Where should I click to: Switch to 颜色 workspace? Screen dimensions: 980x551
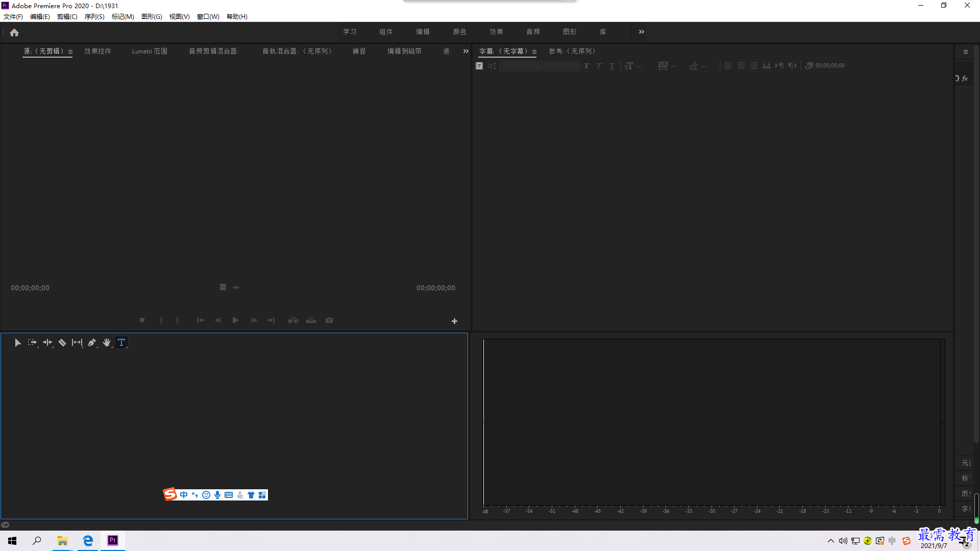pos(459,32)
